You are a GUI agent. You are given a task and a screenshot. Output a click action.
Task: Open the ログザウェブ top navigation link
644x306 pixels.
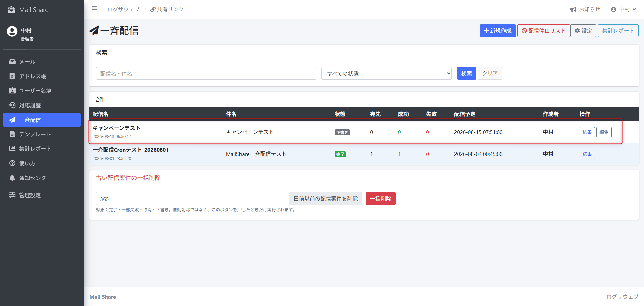click(123, 10)
